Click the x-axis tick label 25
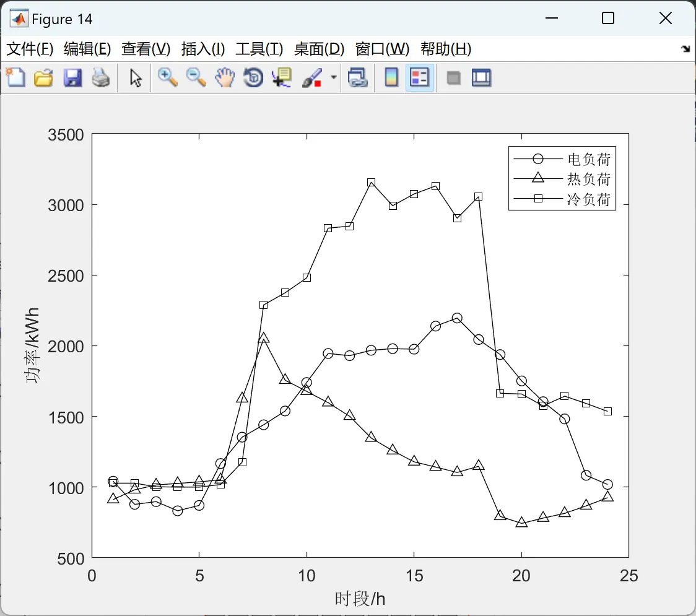The height and width of the screenshot is (616, 696). (x=629, y=576)
